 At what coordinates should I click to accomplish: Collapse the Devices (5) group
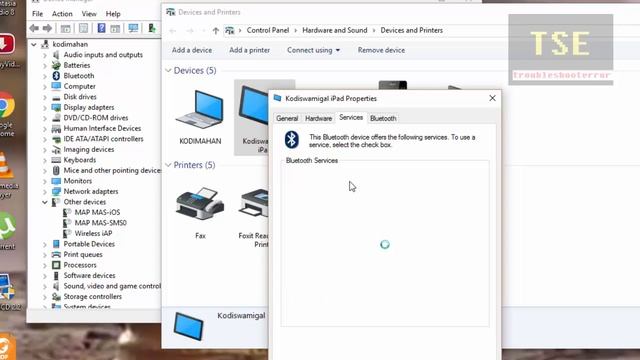168,71
